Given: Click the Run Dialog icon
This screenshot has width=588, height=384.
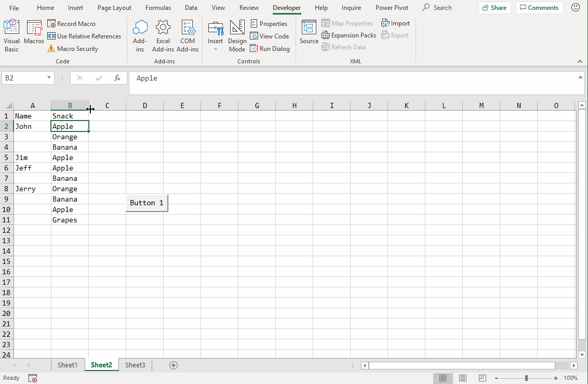Looking at the screenshot, I should click(x=255, y=48).
